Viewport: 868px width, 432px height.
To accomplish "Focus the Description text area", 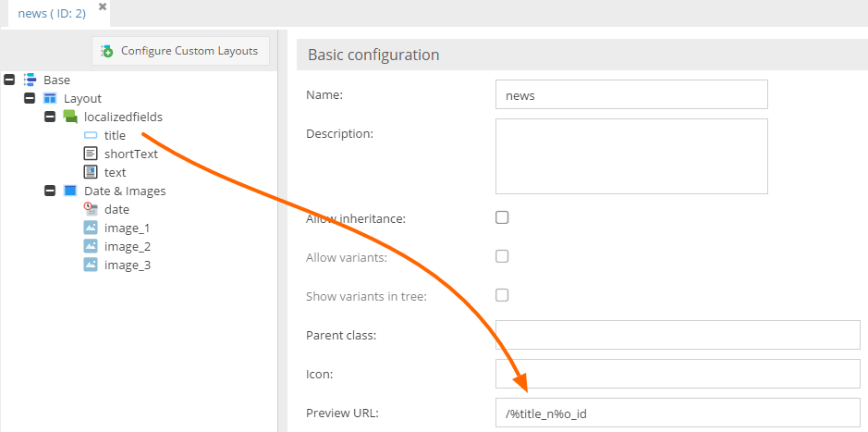I will (631, 155).
